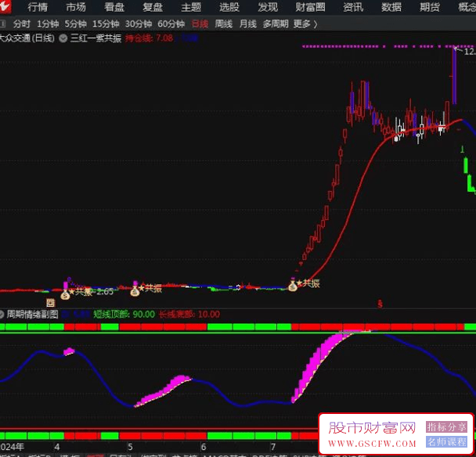Open the 复盘 menu
The height and width of the screenshot is (457, 476).
point(153,7)
